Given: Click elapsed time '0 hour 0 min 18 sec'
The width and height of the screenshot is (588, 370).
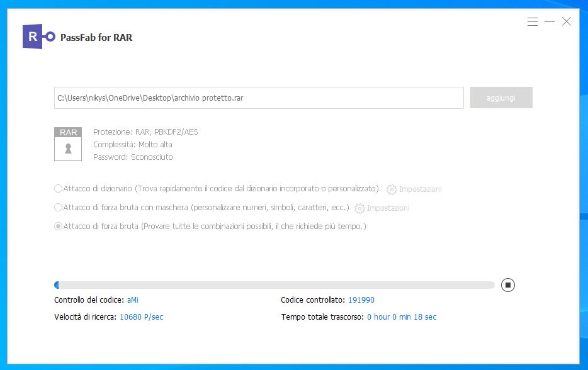Looking at the screenshot, I should (402, 317).
